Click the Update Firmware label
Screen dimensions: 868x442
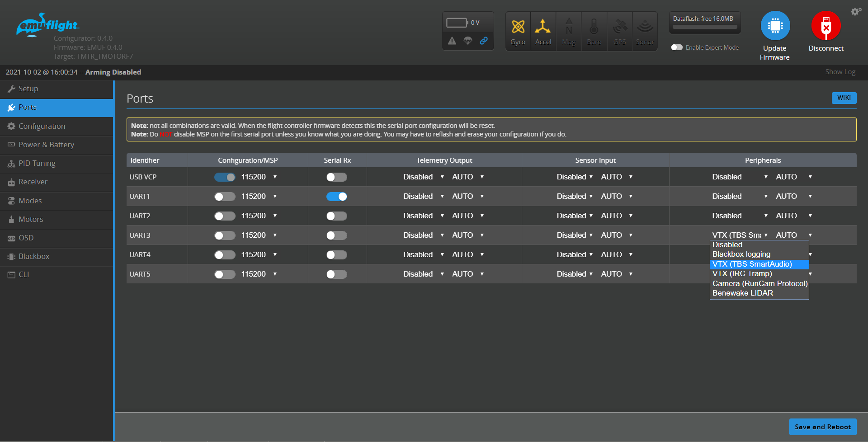[x=775, y=53]
